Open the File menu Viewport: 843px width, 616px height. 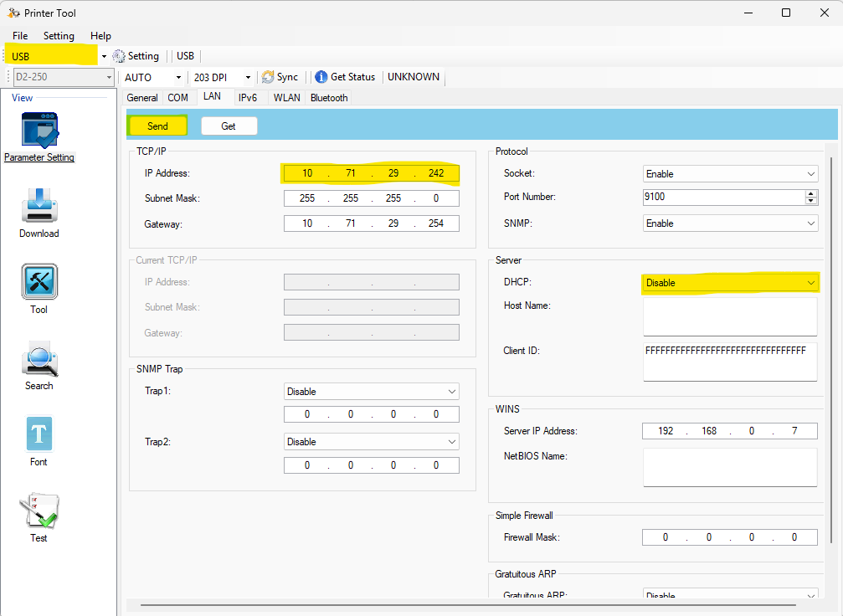[x=20, y=36]
